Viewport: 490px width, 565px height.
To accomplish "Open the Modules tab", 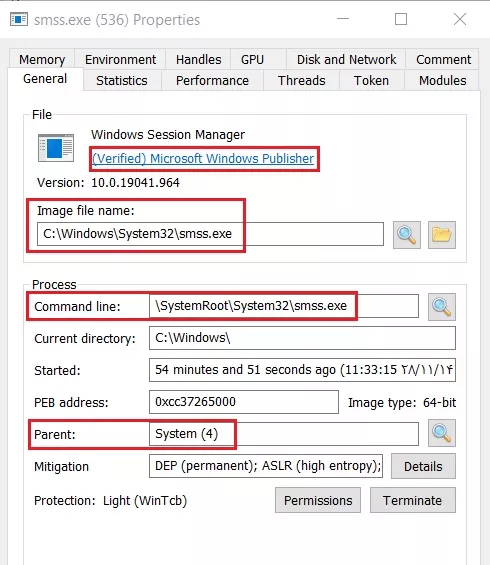I will pos(442,80).
